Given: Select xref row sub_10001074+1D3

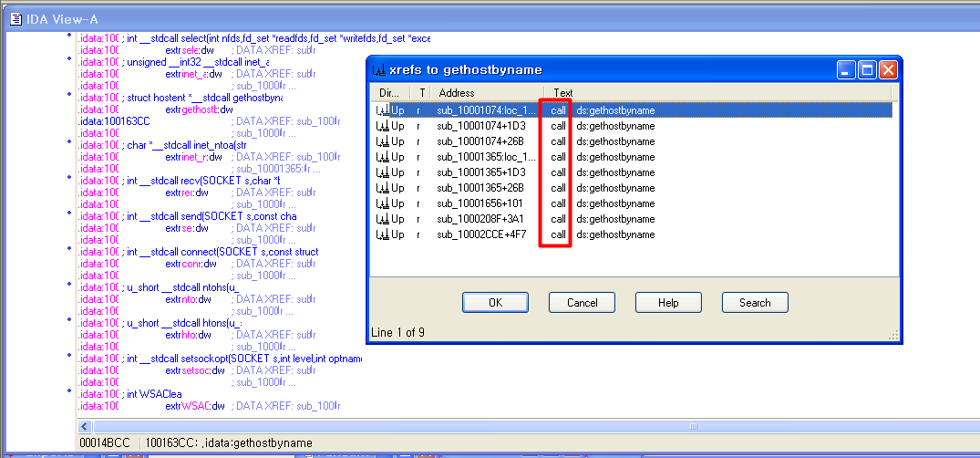Looking at the screenshot, I should pyautogui.click(x=631, y=126).
